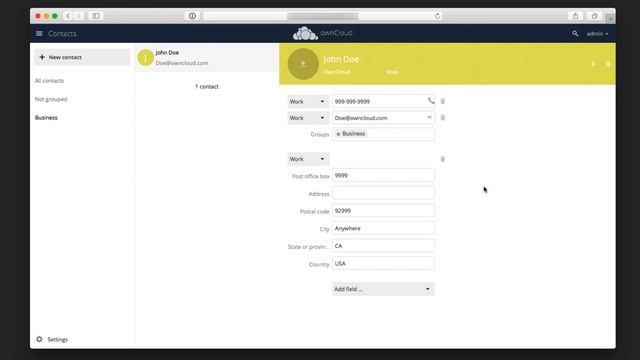640x360 pixels.
Task: Change the email type Work dropdown
Action: click(x=308, y=118)
